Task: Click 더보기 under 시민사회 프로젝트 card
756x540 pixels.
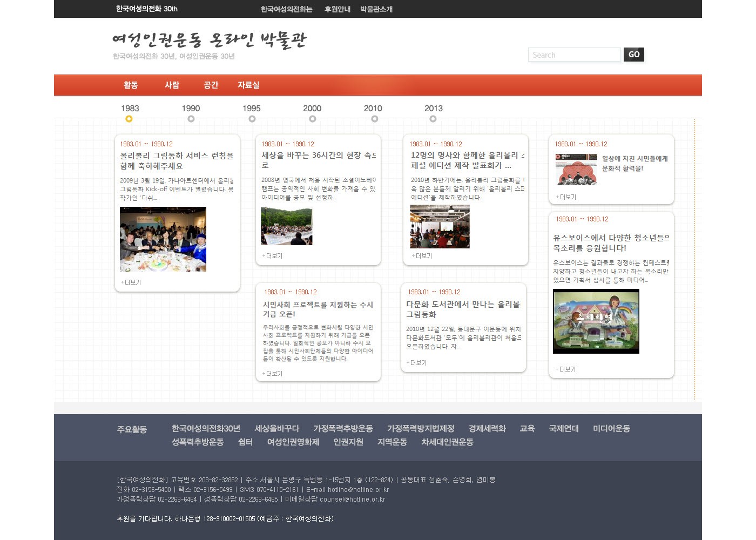Action: pyautogui.click(x=273, y=374)
